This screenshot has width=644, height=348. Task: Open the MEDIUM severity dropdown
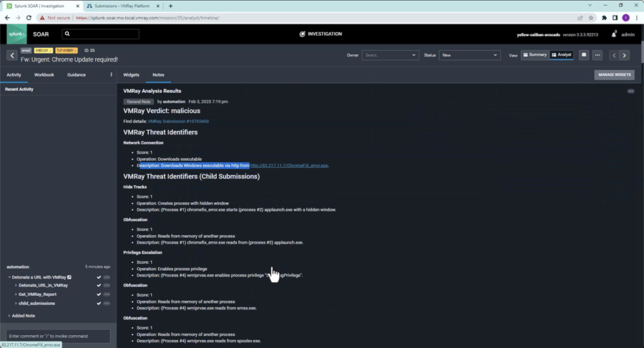point(43,51)
